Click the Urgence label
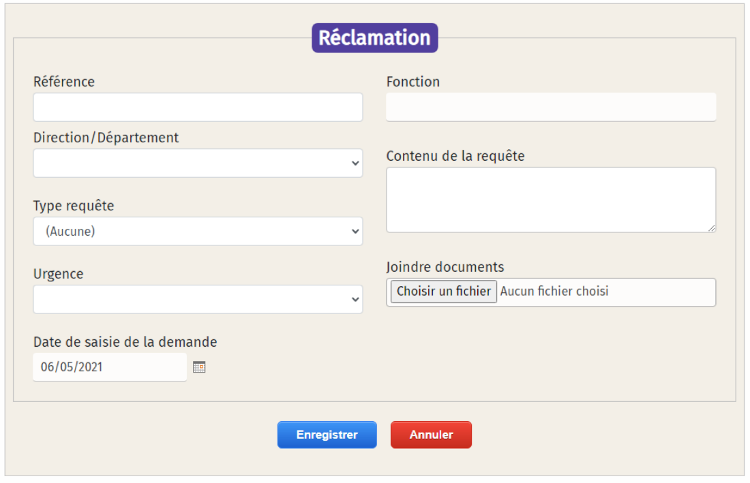 (x=58, y=274)
